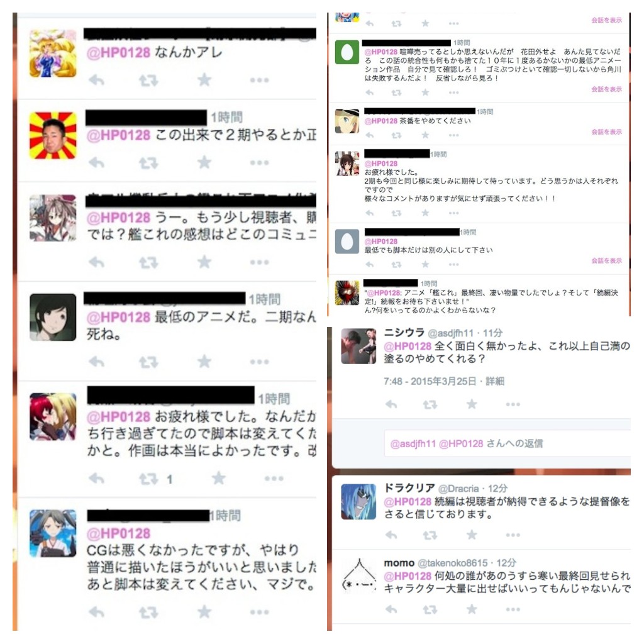Open more options on the "うー。もう少し視聴者" tweet
This screenshot has width=644, height=644.
coord(260,262)
